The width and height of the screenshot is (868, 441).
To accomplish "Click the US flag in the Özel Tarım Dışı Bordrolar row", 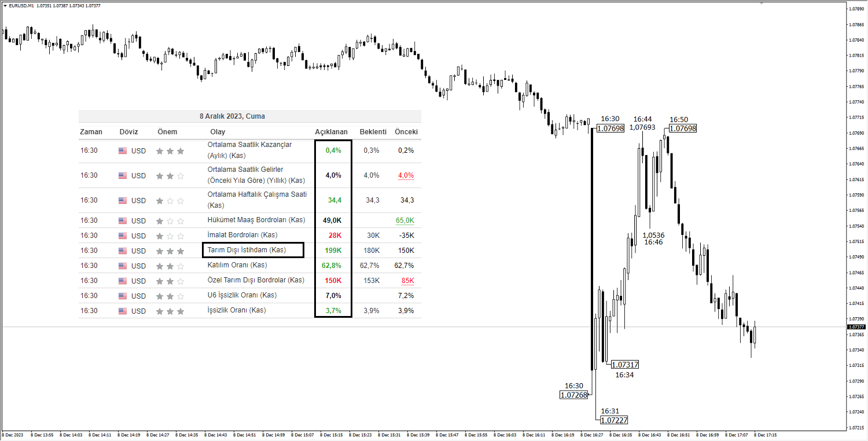I will click(x=123, y=281).
